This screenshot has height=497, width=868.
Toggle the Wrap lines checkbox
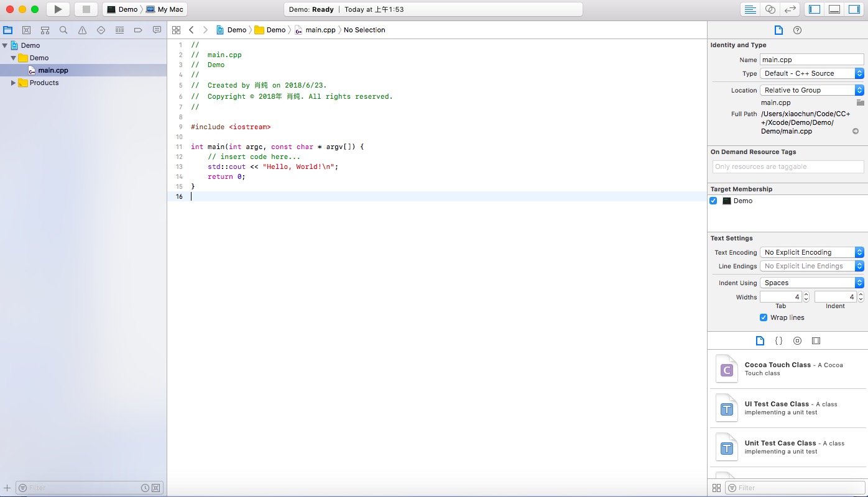764,317
